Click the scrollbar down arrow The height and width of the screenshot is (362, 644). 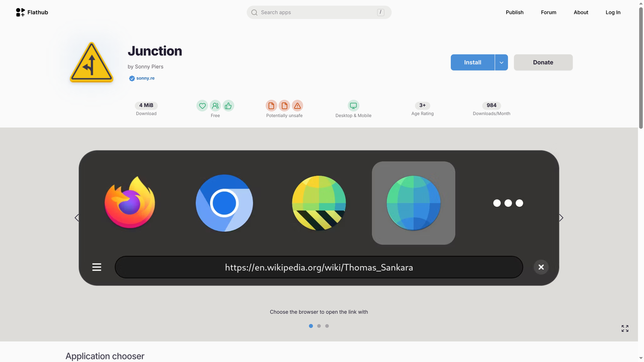(641, 358)
